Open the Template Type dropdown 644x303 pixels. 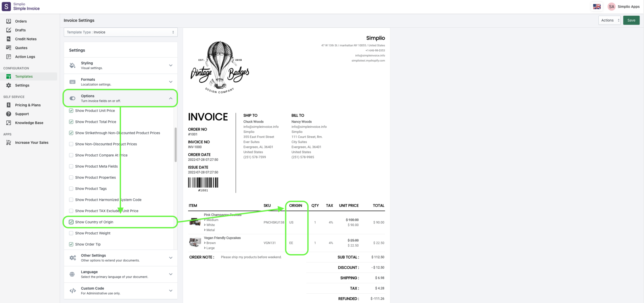pyautogui.click(x=120, y=32)
